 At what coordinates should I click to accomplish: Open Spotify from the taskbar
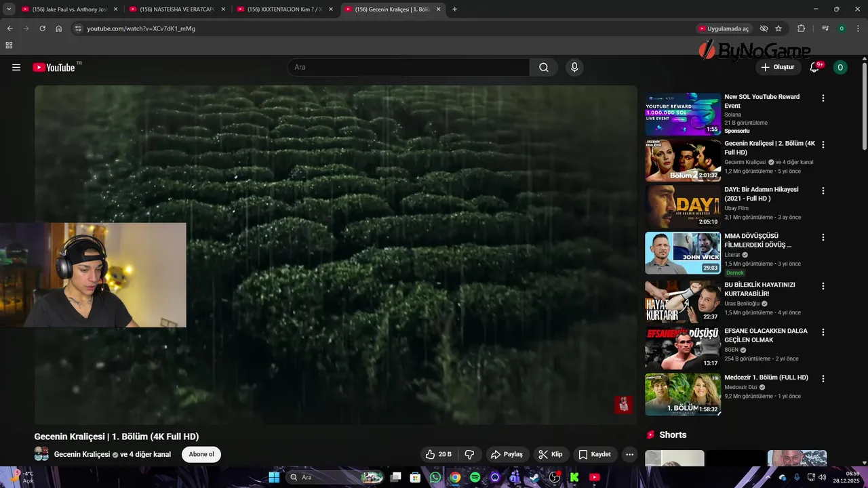click(x=475, y=477)
